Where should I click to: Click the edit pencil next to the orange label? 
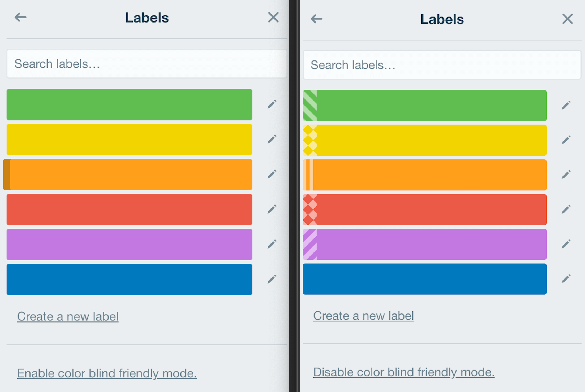click(272, 174)
